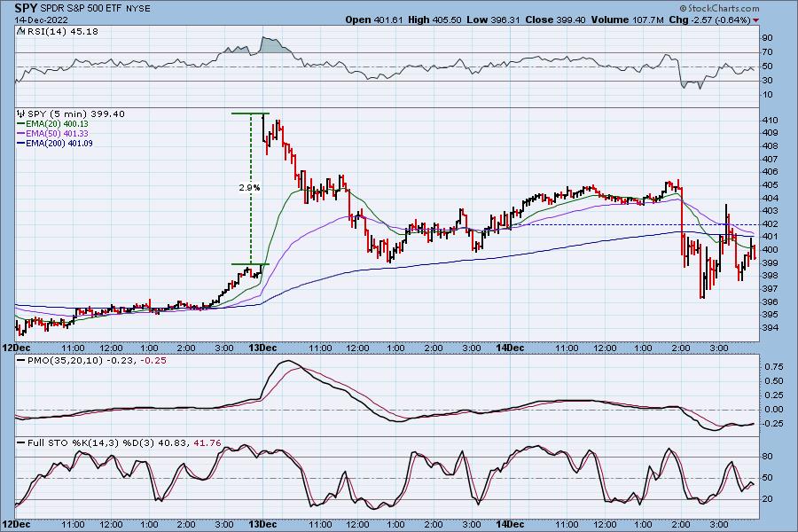Click the 14Dec label under the price panel
The image size is (798, 532).
(x=511, y=348)
